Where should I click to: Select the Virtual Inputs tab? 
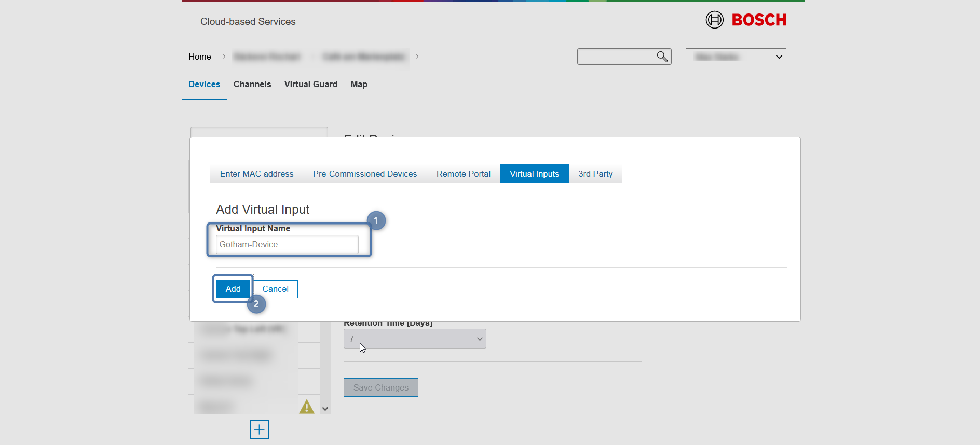(x=534, y=174)
